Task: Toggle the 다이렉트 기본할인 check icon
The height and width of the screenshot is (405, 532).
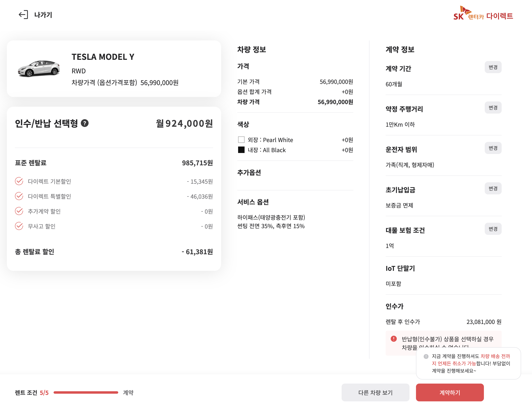Action: tap(19, 181)
